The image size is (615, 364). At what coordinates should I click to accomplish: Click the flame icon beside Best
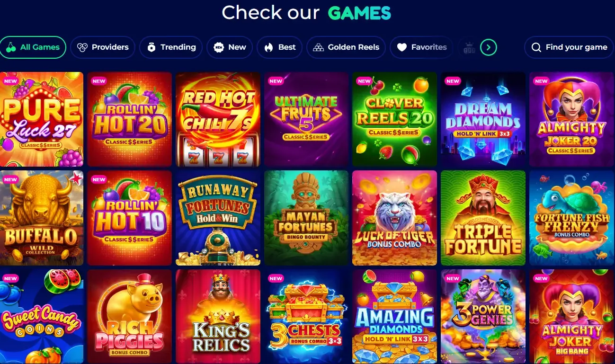[269, 47]
